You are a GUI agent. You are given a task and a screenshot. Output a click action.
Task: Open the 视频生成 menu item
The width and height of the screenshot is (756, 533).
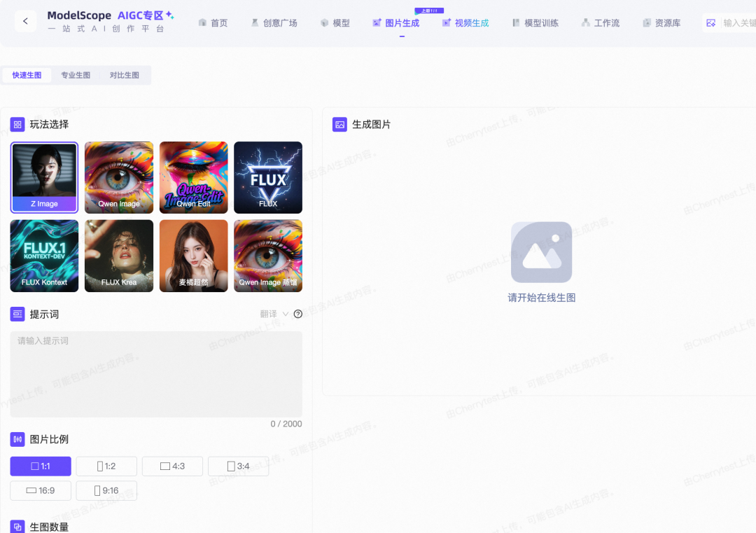click(x=465, y=22)
